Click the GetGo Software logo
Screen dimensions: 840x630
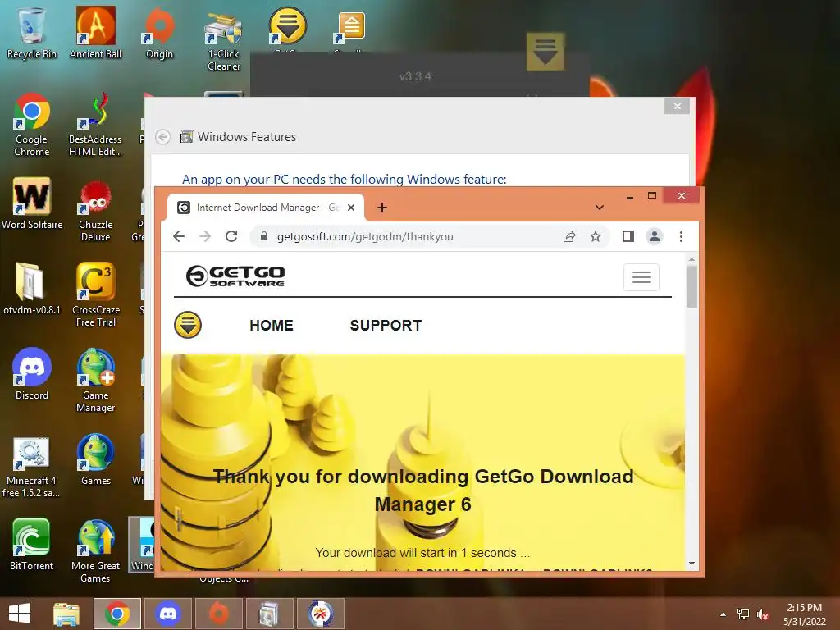click(x=235, y=276)
